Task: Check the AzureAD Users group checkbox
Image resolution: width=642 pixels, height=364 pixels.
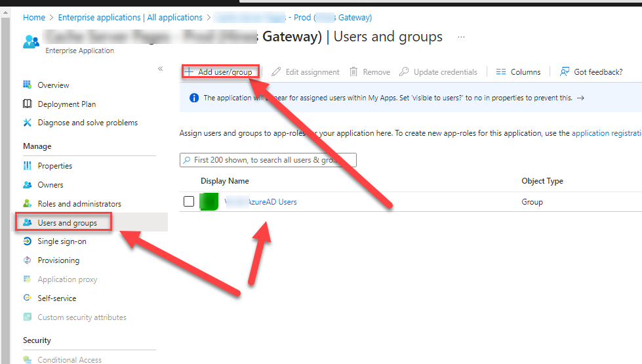Action: click(x=189, y=202)
